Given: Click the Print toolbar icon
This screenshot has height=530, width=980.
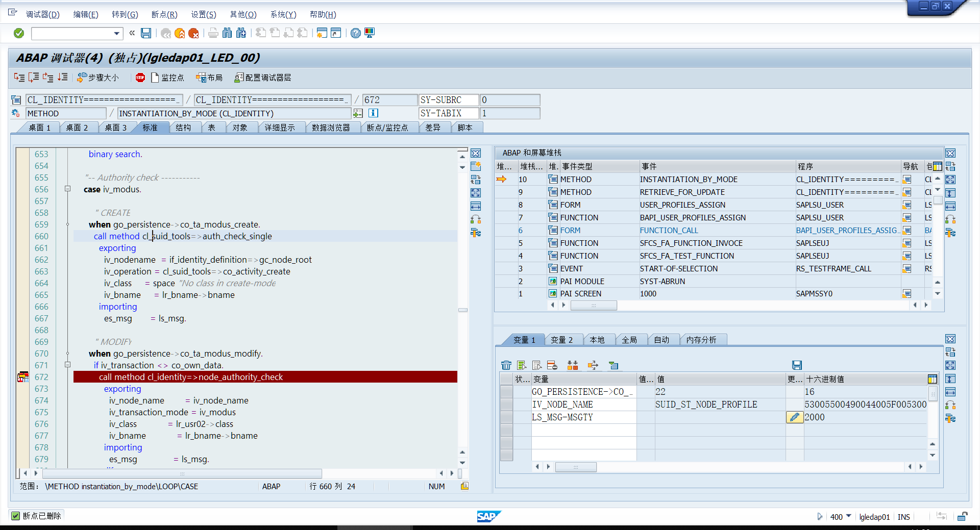Looking at the screenshot, I should pos(213,33).
